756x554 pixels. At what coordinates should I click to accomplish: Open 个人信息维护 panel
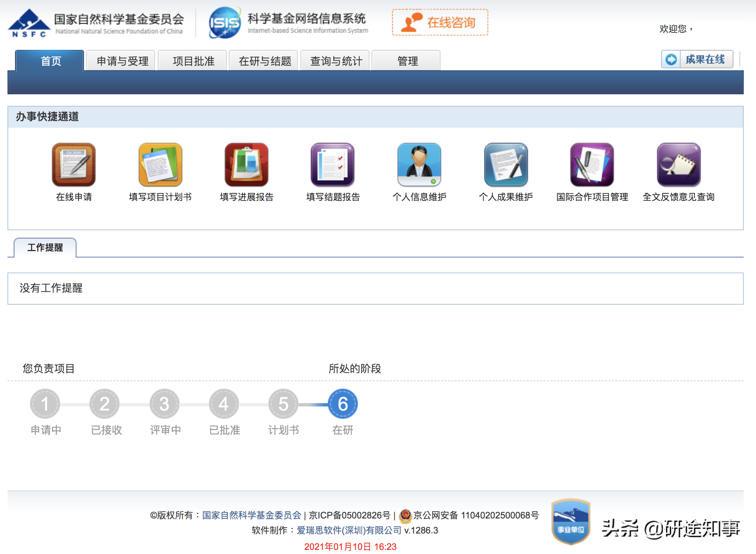tap(419, 165)
